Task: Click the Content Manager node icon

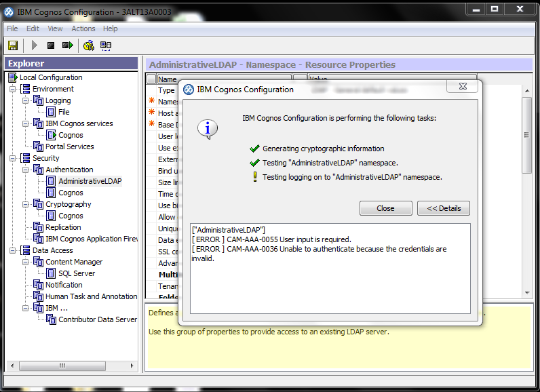Action: point(38,262)
